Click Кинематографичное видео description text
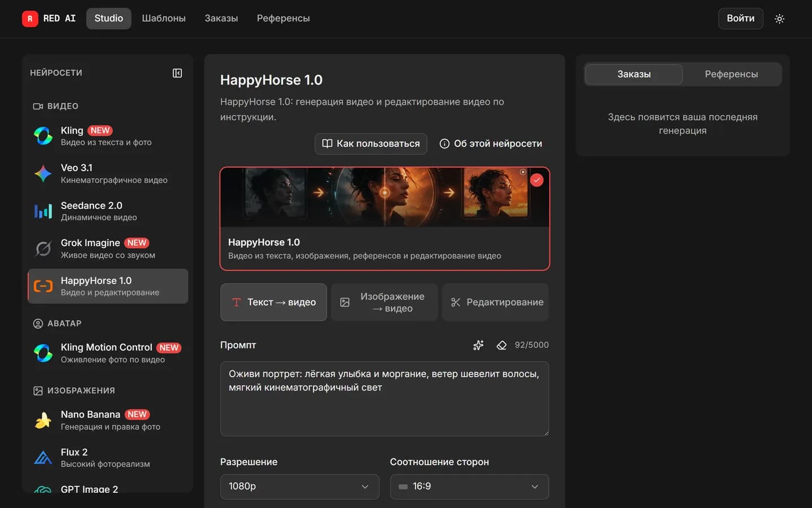The height and width of the screenshot is (508, 812). click(x=114, y=180)
